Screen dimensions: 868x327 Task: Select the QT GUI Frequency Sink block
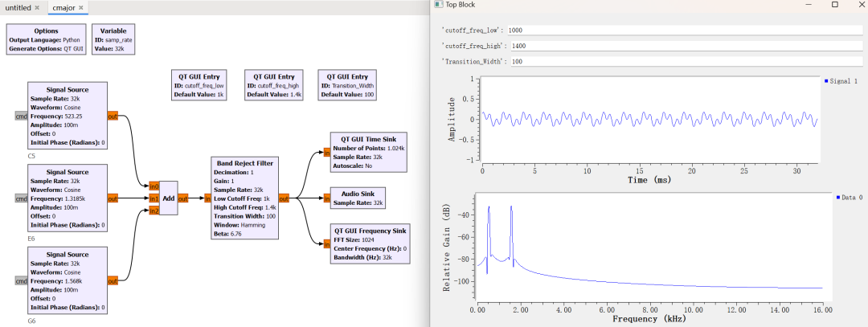click(370, 244)
